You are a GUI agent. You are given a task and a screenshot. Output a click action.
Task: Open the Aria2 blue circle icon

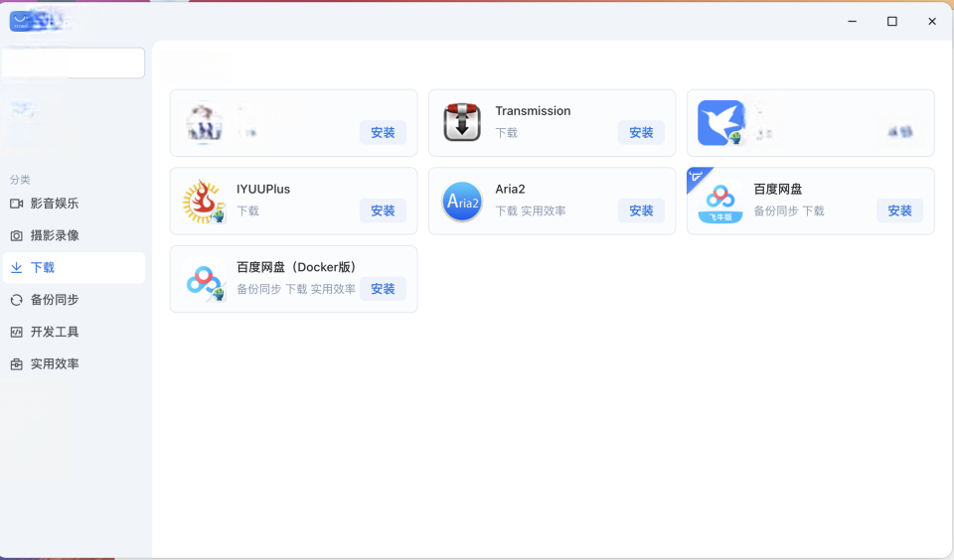point(462,202)
